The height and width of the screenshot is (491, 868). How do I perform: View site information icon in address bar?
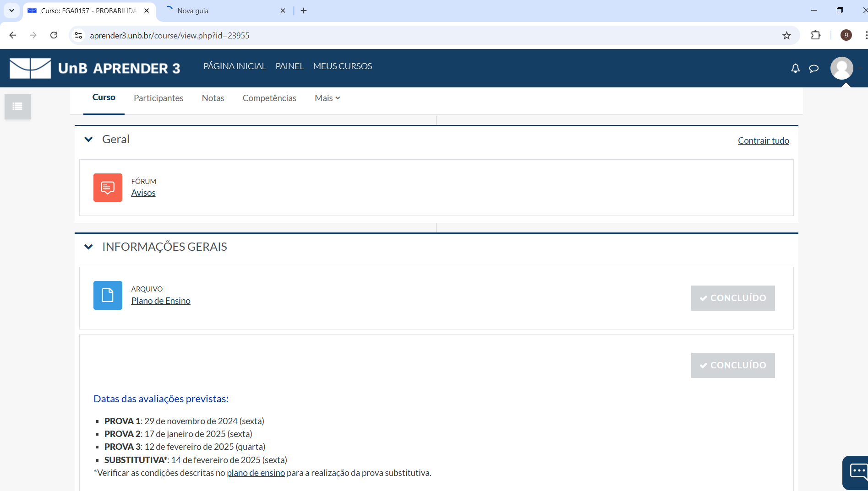[79, 35]
